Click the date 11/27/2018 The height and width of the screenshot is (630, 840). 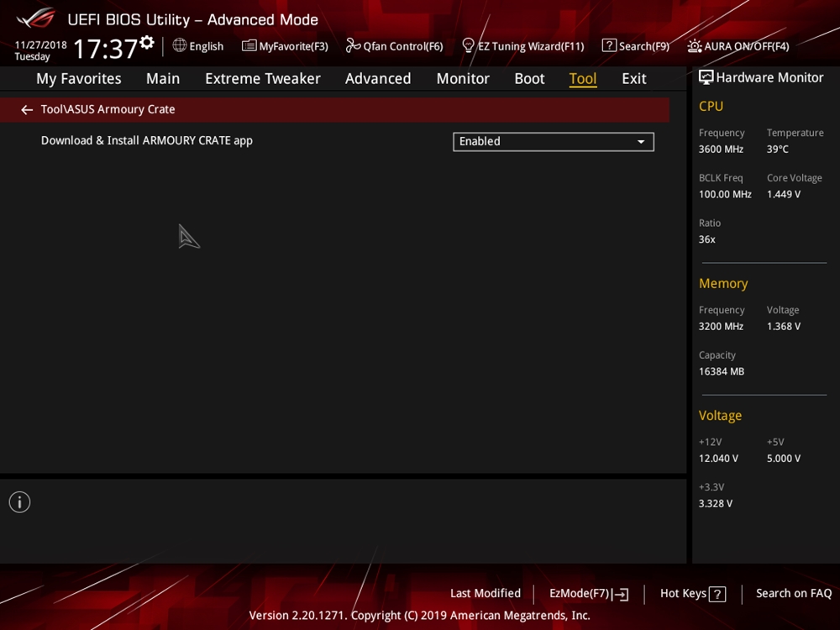40,45
